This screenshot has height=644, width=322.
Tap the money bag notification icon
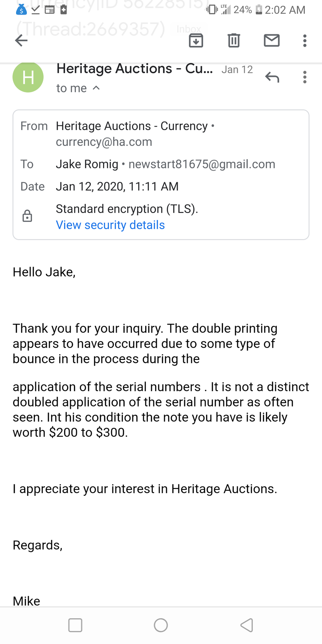pos(21,10)
